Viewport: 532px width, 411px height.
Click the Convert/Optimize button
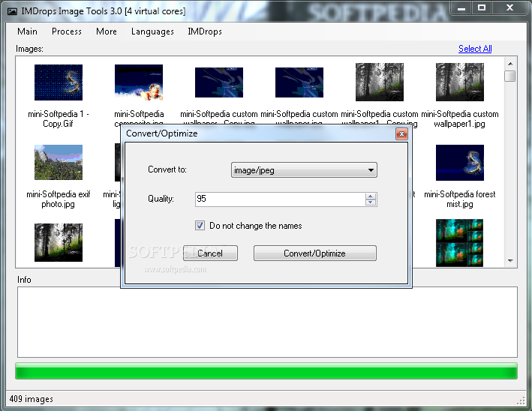click(315, 253)
